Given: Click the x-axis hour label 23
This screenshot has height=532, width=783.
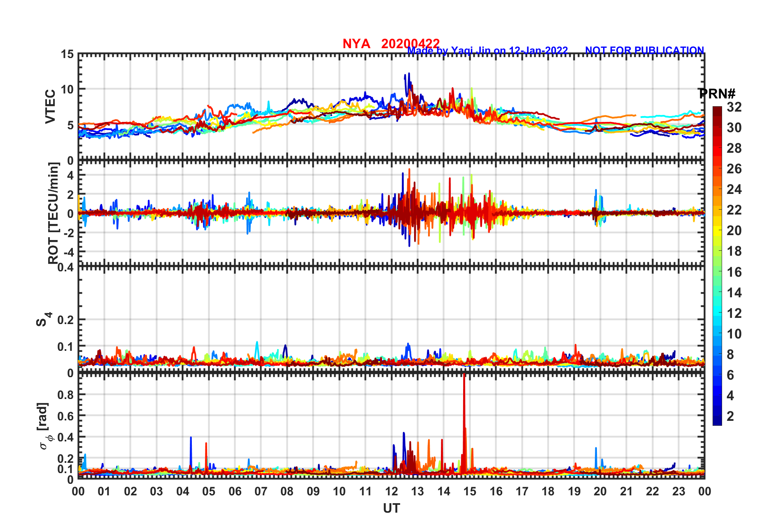Looking at the screenshot, I should pyautogui.click(x=679, y=491).
